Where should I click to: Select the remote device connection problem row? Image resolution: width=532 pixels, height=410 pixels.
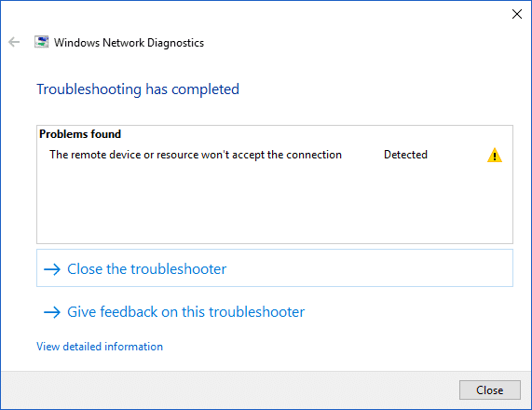275,155
